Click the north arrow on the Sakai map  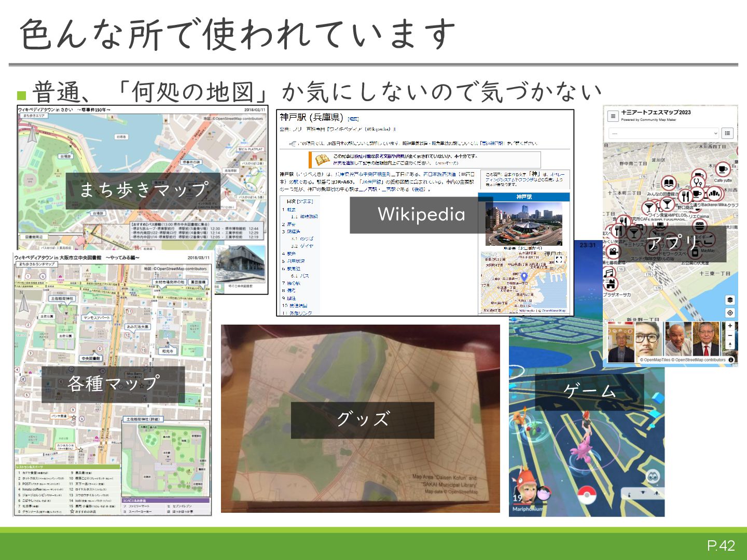[x=32, y=132]
